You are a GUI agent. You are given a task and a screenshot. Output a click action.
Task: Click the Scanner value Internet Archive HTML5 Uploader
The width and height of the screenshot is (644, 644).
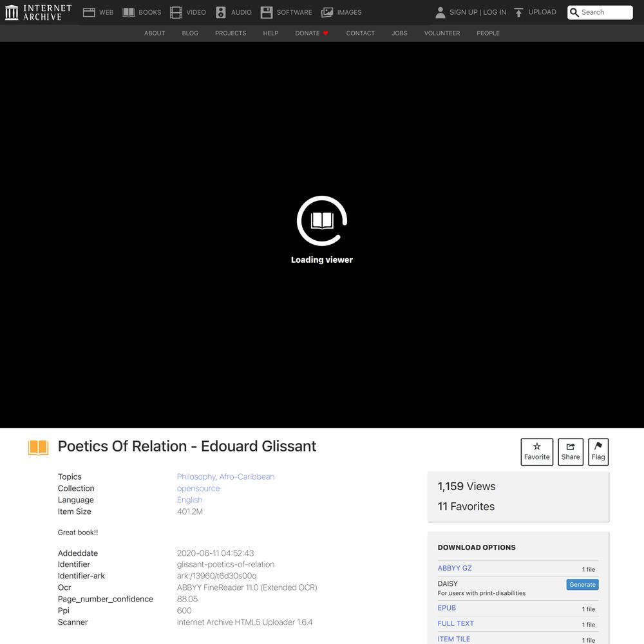pyautogui.click(x=245, y=622)
